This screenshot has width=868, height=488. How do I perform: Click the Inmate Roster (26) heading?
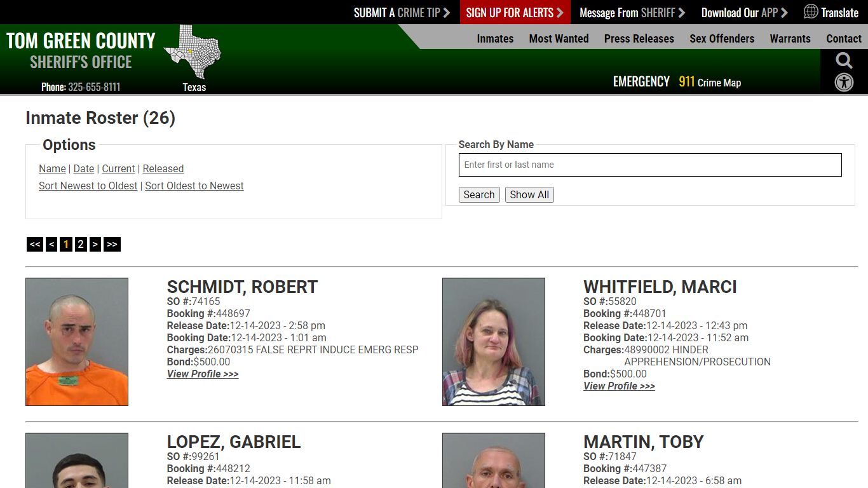100,118
